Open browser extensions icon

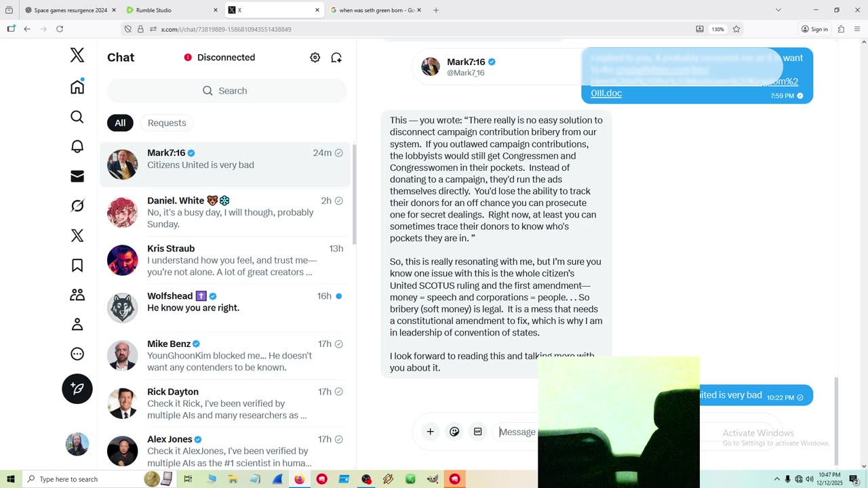point(841,29)
